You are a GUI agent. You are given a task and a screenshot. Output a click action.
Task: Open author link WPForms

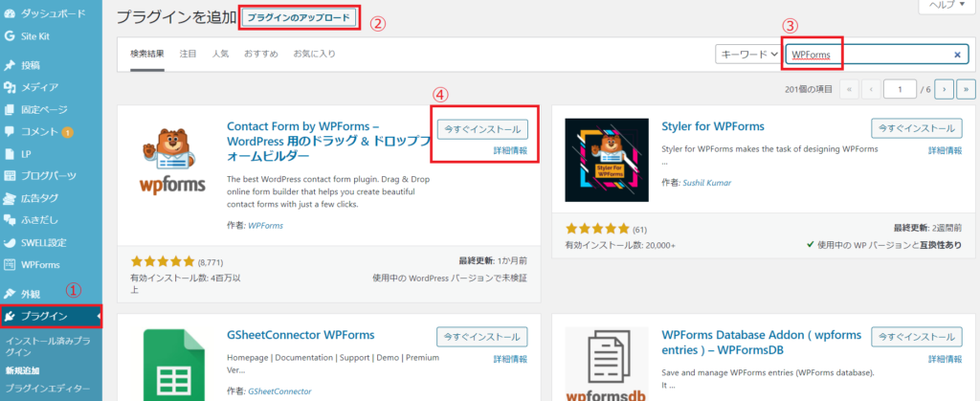point(266,226)
